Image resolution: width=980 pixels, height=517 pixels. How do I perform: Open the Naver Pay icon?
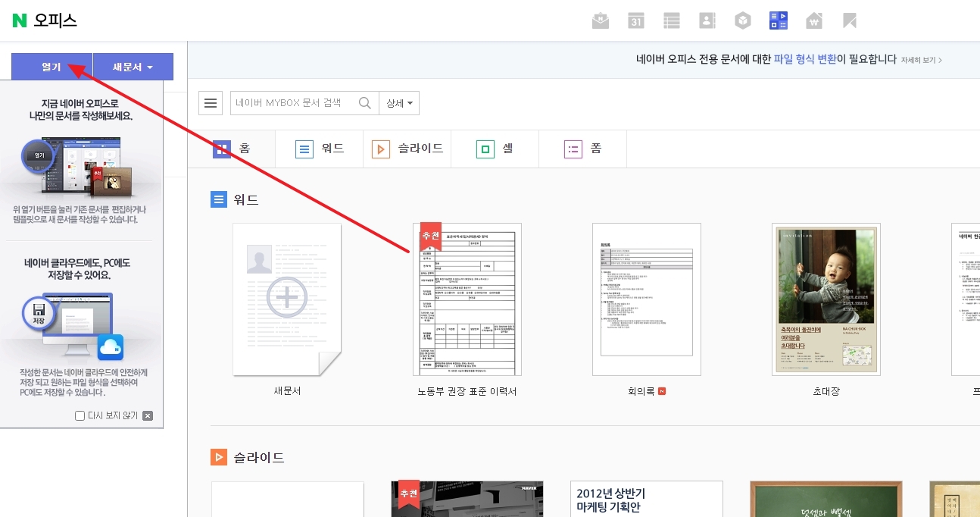[814, 20]
